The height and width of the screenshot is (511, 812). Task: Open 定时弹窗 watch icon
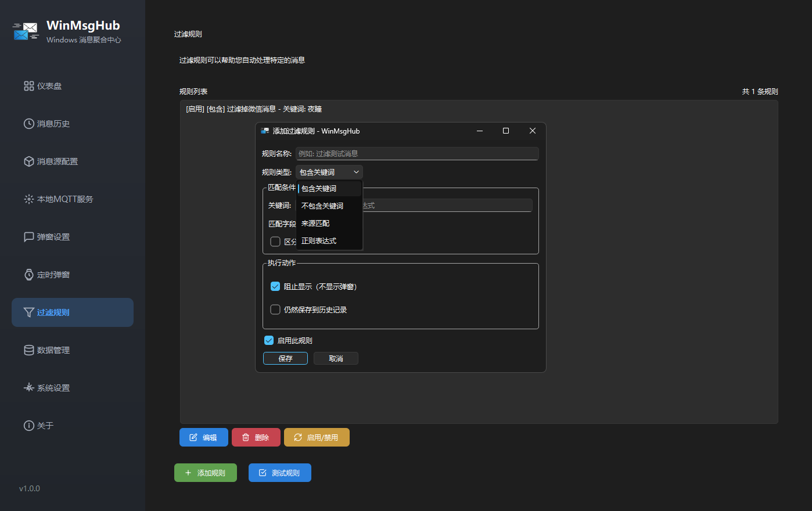[29, 275]
